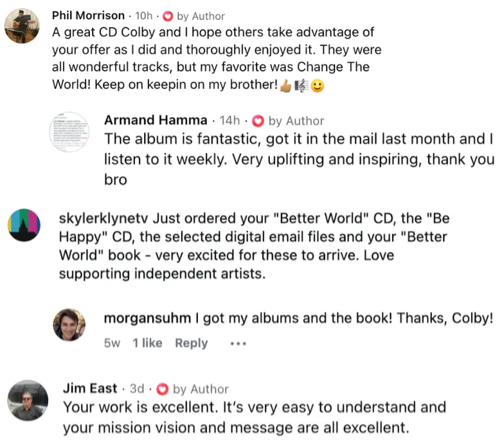The width and height of the screenshot is (504, 447).
Task: Click skylerklynetv's colorful avatar
Action: click(24, 225)
